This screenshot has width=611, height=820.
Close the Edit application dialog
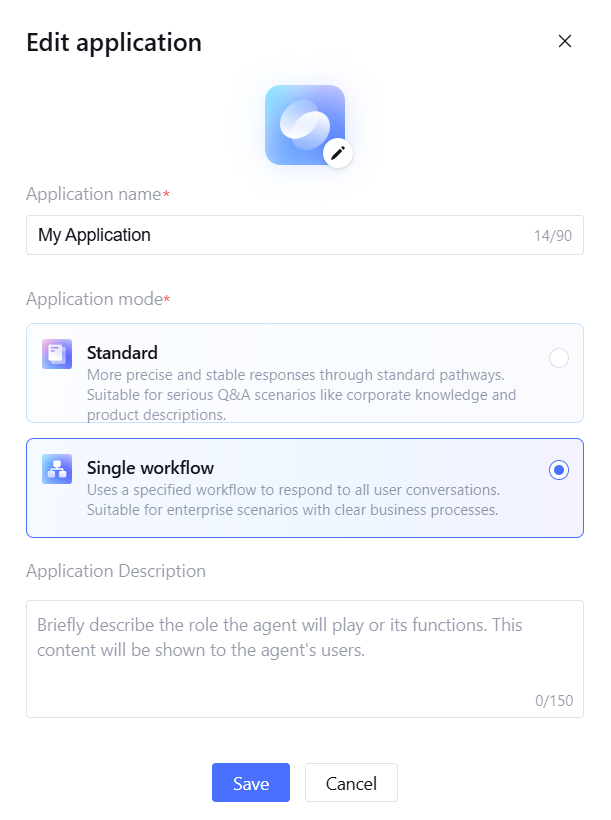pyautogui.click(x=564, y=41)
